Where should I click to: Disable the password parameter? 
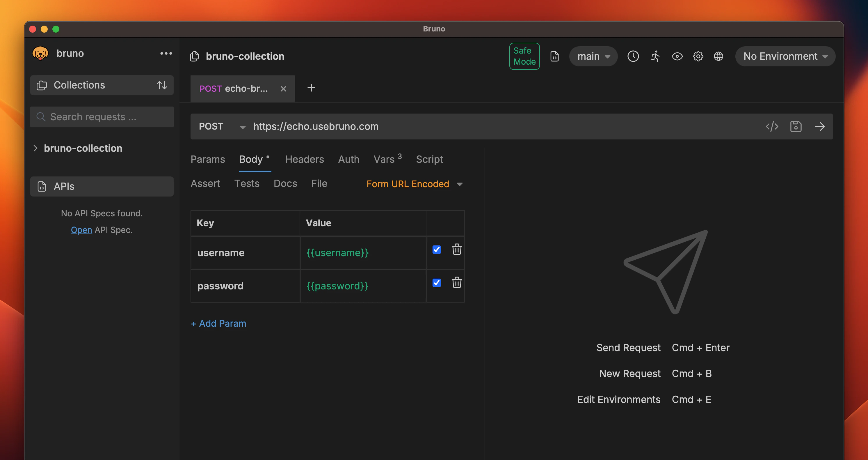coord(436,283)
